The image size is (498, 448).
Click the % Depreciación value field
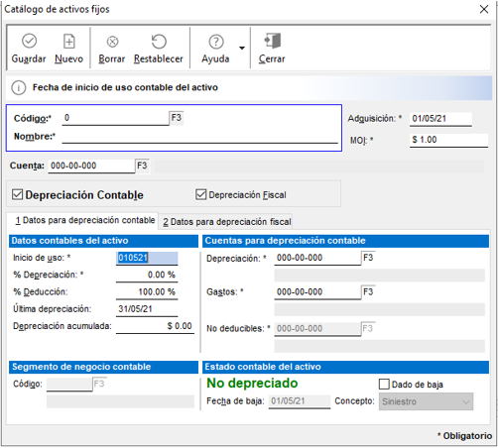coord(147,275)
